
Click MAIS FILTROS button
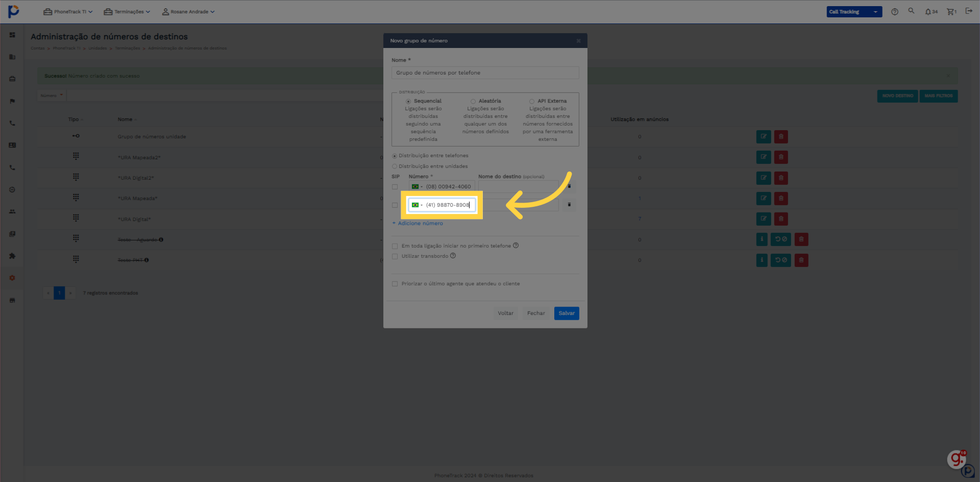tap(939, 96)
